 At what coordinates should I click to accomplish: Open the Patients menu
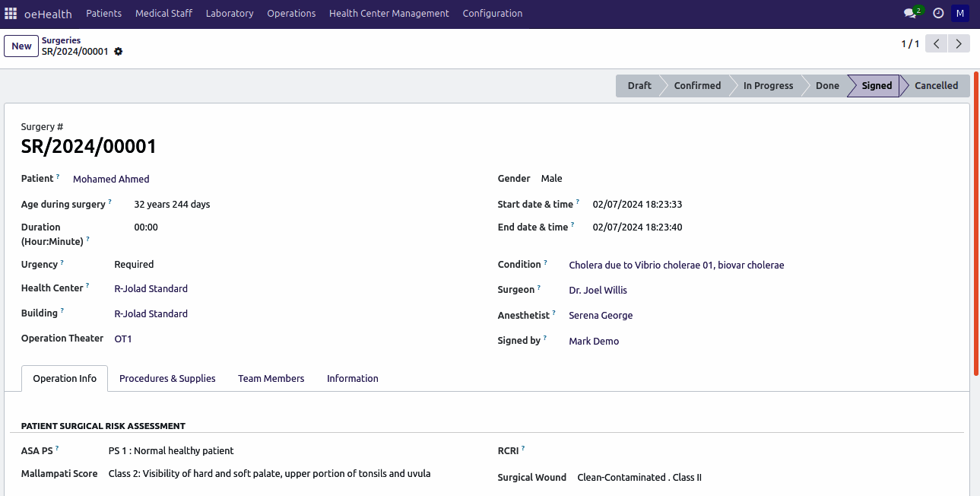point(103,14)
